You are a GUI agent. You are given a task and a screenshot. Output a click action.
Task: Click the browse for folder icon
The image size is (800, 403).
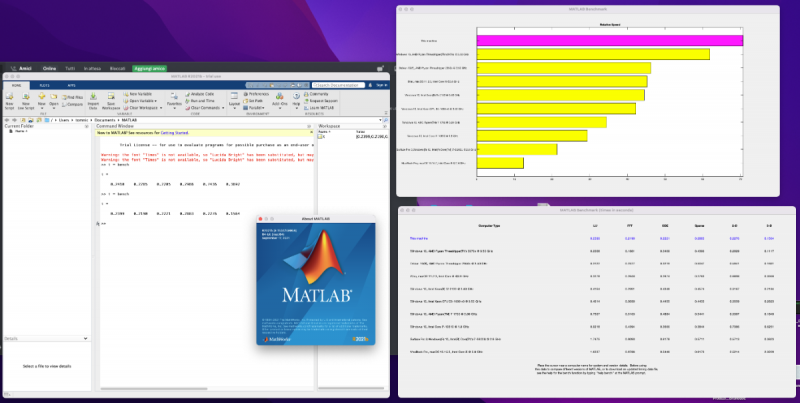coord(31,120)
